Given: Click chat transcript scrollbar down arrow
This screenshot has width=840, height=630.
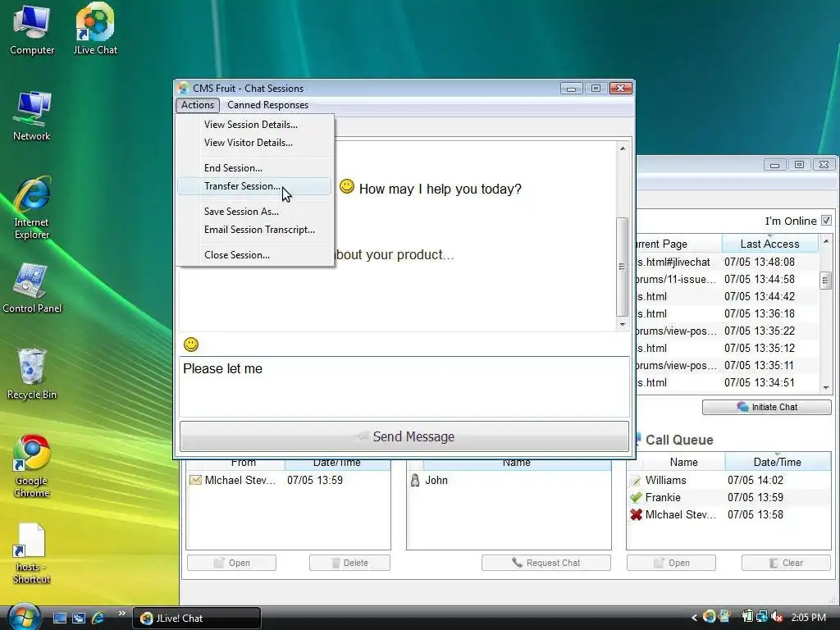Looking at the screenshot, I should pyautogui.click(x=622, y=324).
